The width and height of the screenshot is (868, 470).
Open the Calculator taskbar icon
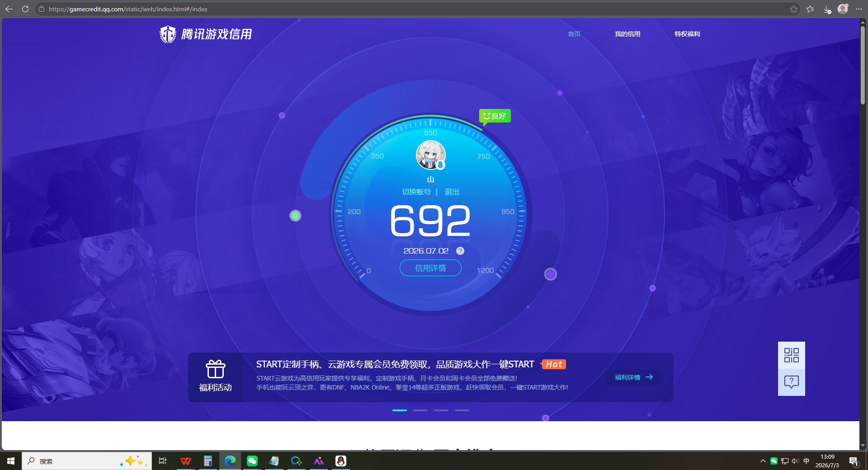[x=208, y=461]
